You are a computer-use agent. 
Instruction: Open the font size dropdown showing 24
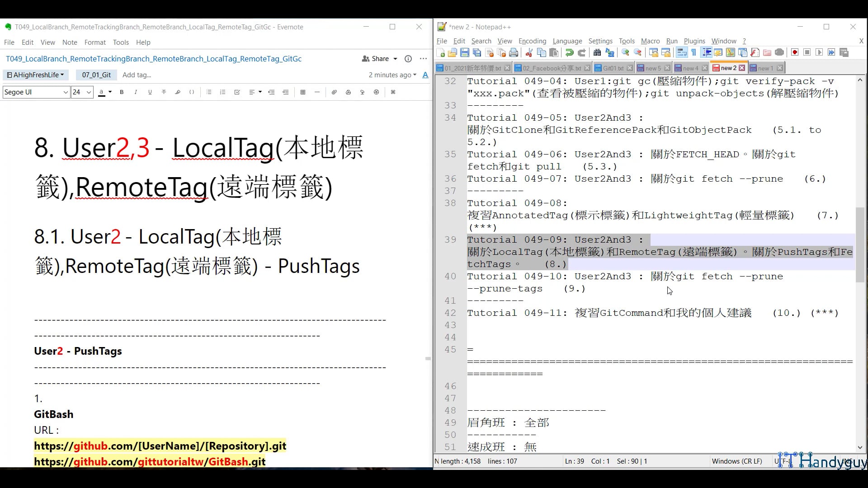[81, 92]
